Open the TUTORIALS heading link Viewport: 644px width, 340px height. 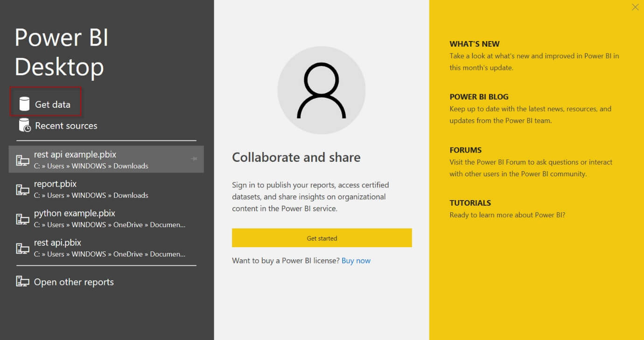click(x=470, y=203)
